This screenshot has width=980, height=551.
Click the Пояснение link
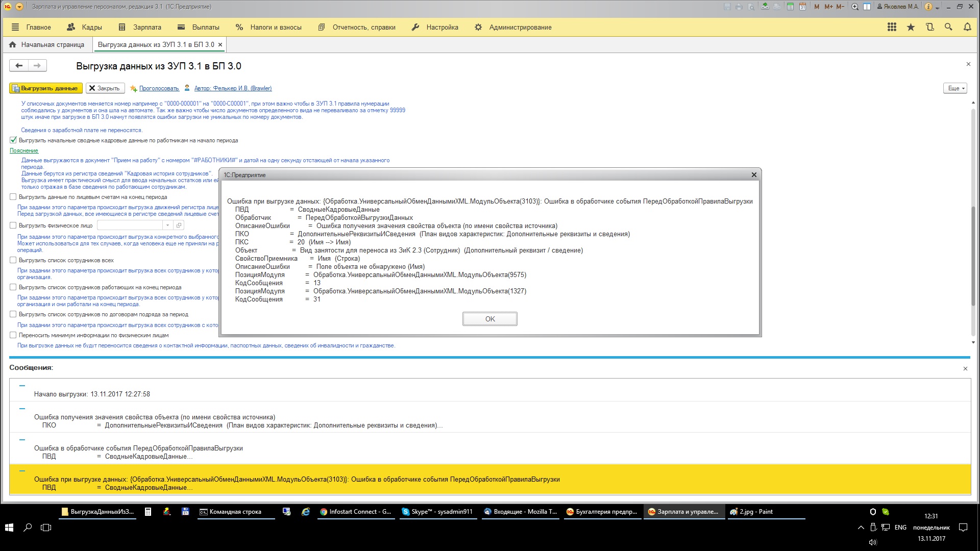pyautogui.click(x=24, y=151)
